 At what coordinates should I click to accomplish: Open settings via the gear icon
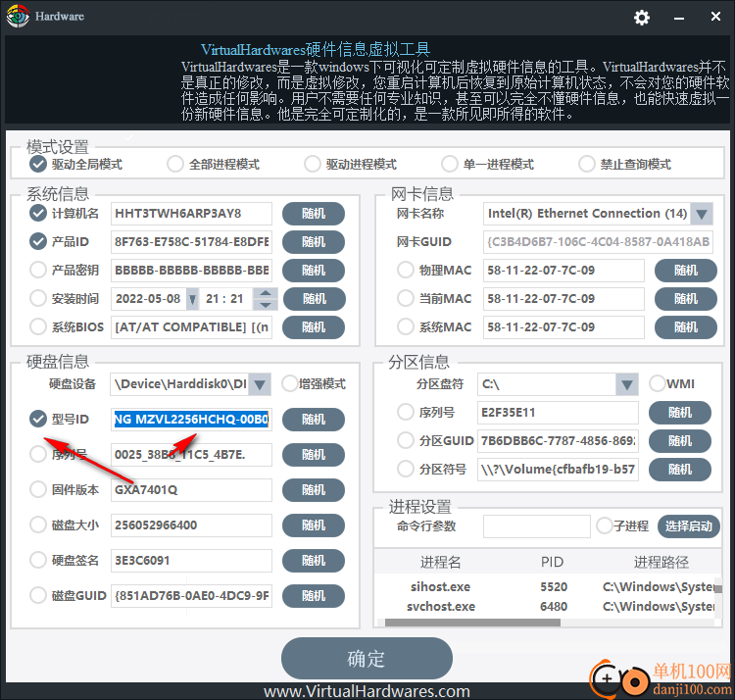pos(642,18)
